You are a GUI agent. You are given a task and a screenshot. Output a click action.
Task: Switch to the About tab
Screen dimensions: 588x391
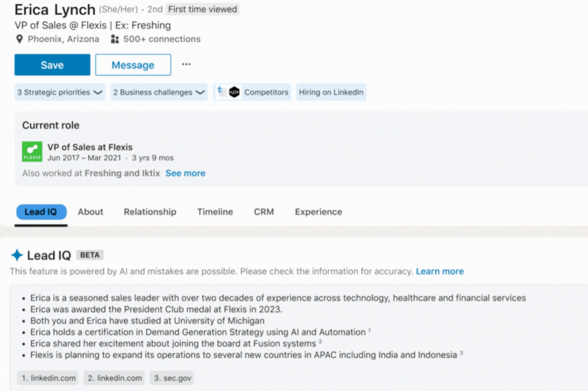point(90,212)
